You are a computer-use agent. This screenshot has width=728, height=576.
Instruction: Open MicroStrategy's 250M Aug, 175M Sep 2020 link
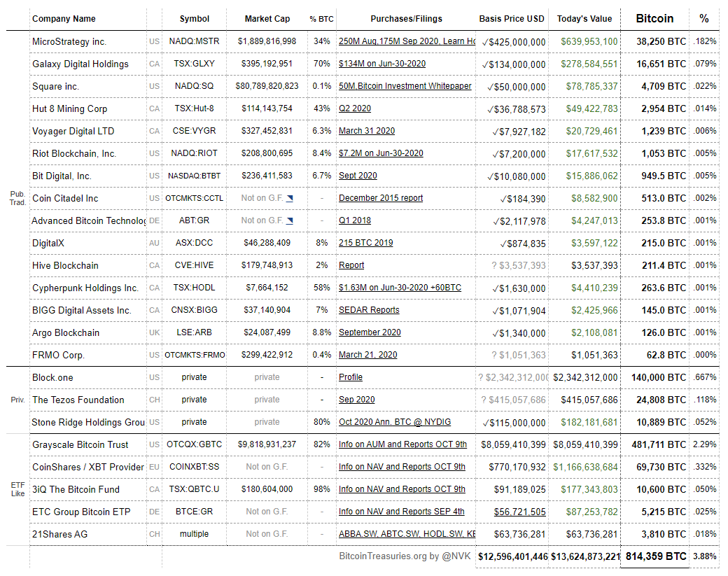click(407, 41)
